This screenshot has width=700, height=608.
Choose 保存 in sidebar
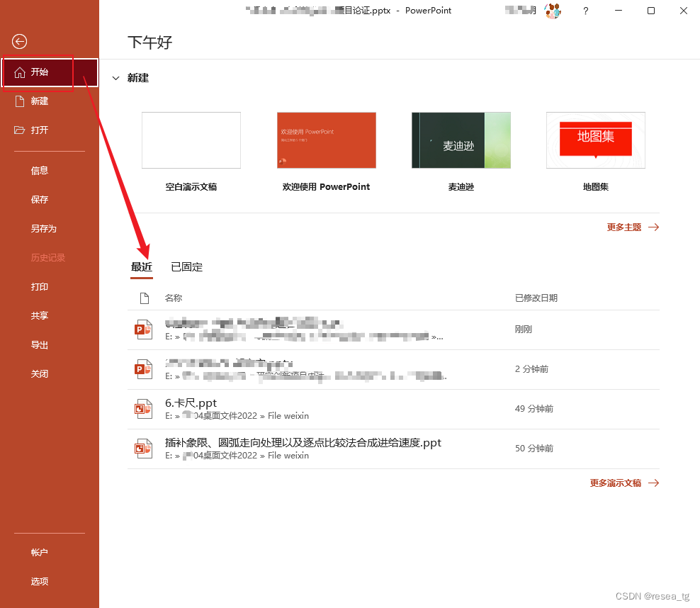39,200
